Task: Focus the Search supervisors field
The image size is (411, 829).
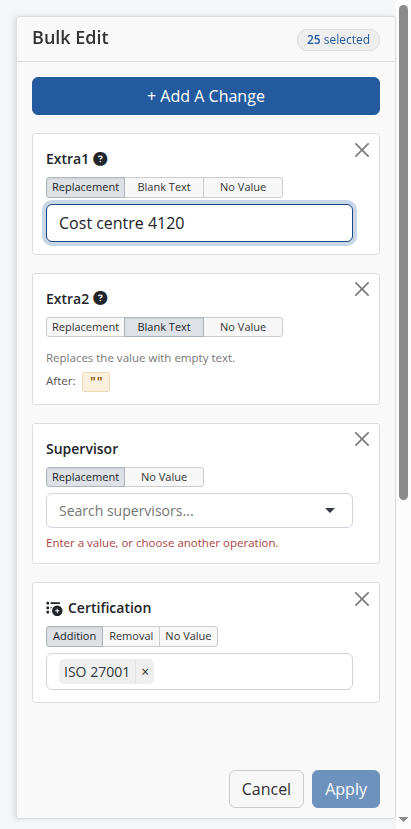Action: pyautogui.click(x=199, y=511)
